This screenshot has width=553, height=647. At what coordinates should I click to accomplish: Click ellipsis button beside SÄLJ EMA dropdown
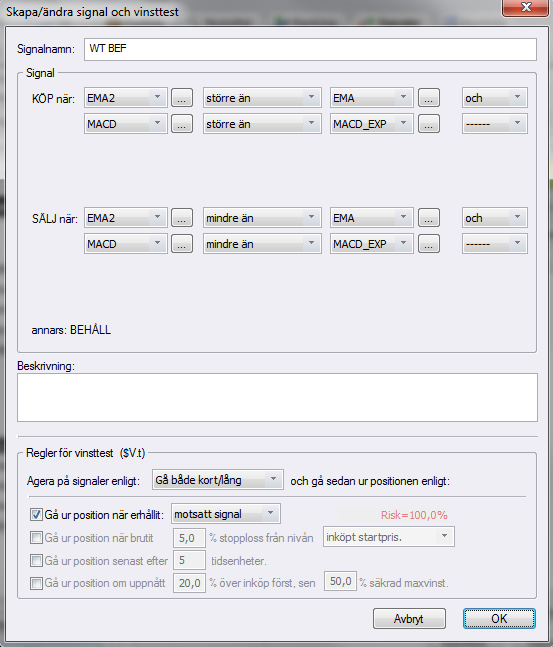click(429, 217)
